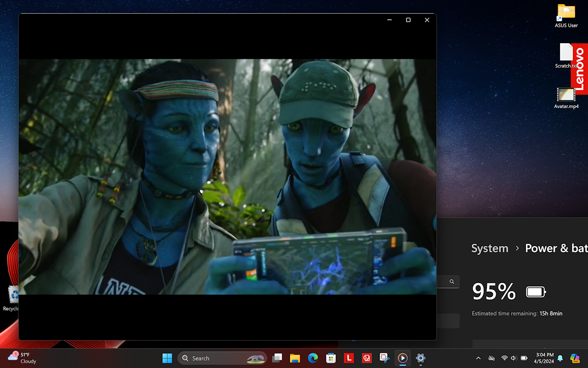This screenshot has height=368, width=588.
Task: Open the Wi-Fi network tray icon
Action: (x=504, y=358)
